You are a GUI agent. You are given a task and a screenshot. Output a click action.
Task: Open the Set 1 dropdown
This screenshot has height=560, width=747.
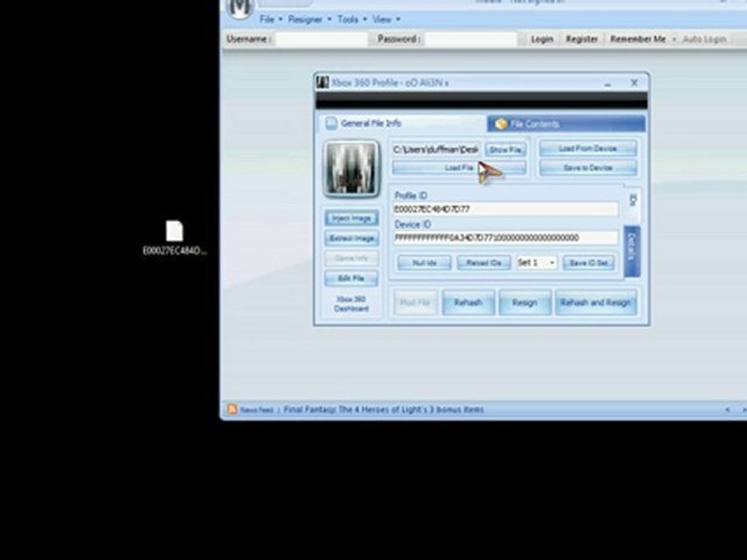point(536,262)
